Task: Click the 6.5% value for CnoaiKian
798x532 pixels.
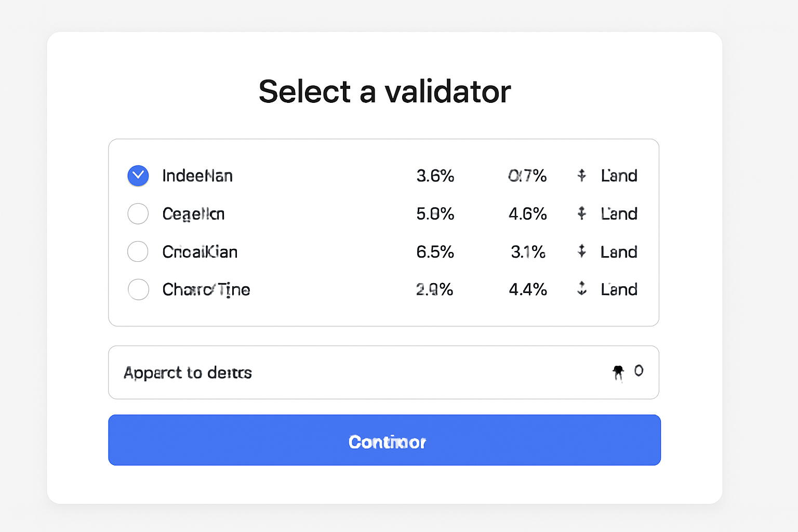Action: tap(435, 252)
